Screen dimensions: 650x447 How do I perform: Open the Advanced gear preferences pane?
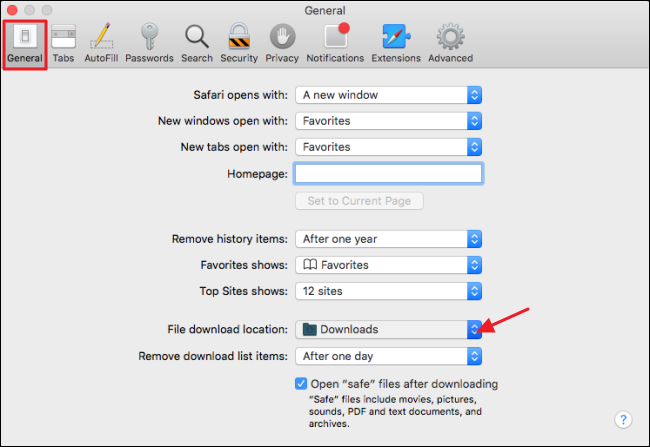tap(451, 44)
